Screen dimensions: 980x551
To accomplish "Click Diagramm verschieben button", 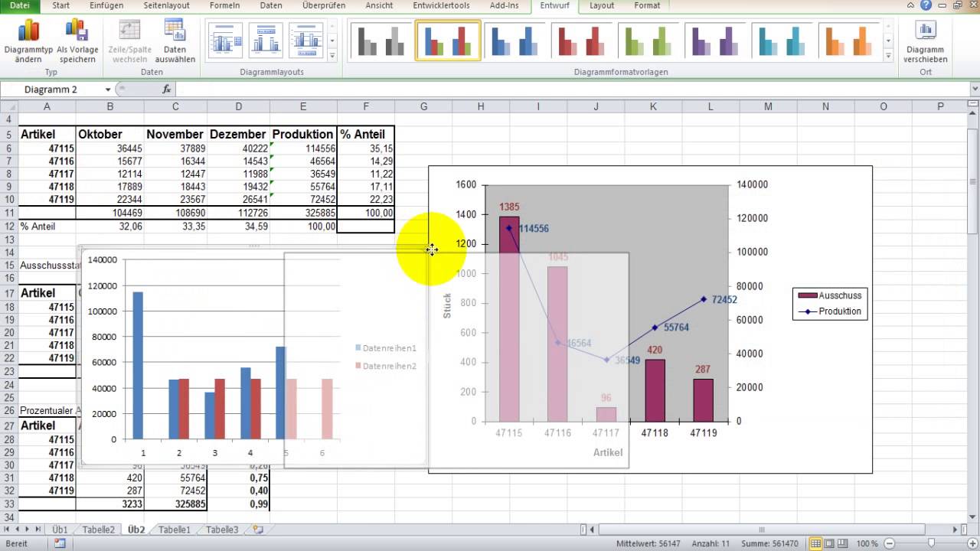I will (x=926, y=42).
